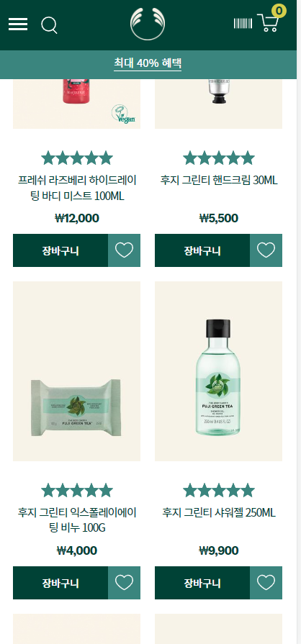Toggle wishlist heart for green tea exfoliating soap
Screen dimensions: 301x644
click(124, 582)
